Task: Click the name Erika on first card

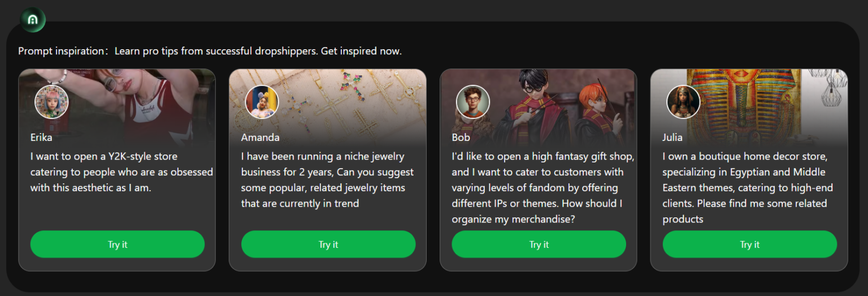Action: [x=41, y=138]
